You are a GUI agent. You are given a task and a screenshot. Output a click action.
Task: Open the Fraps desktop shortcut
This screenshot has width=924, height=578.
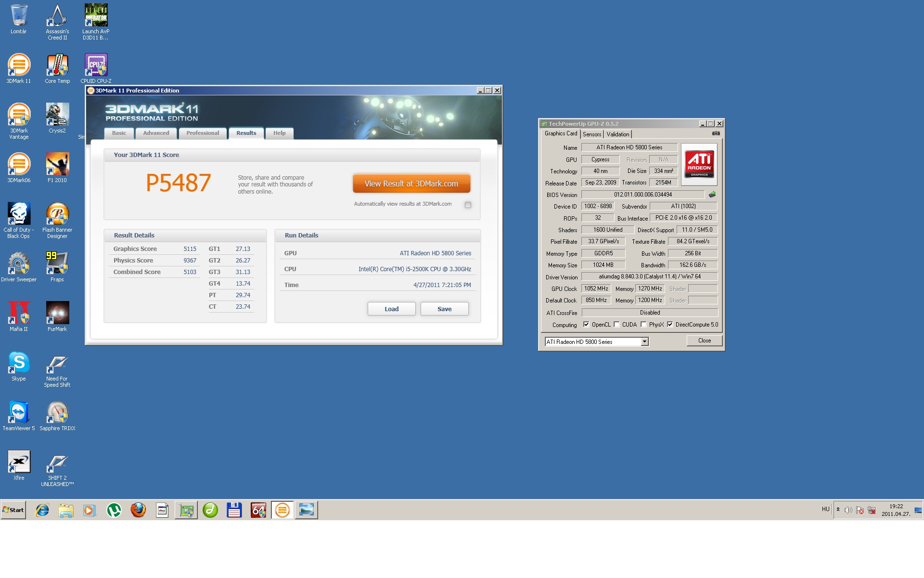point(57,267)
